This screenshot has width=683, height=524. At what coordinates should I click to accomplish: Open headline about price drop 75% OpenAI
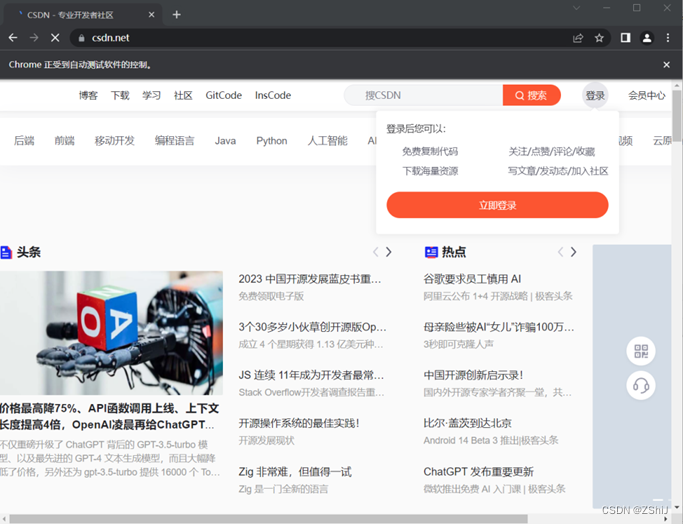(x=109, y=416)
